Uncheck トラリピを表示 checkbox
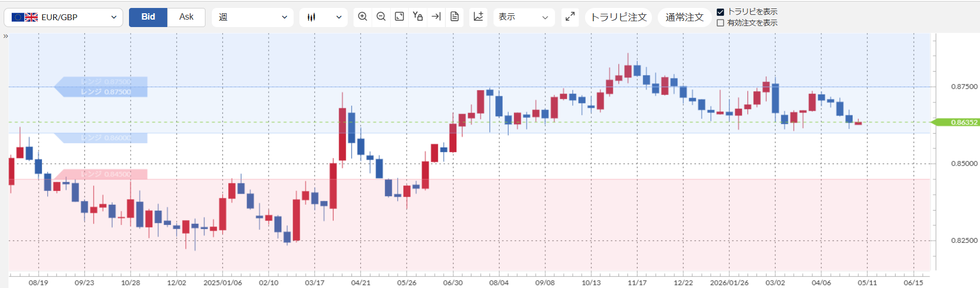The height and width of the screenshot is (288, 980). point(720,12)
